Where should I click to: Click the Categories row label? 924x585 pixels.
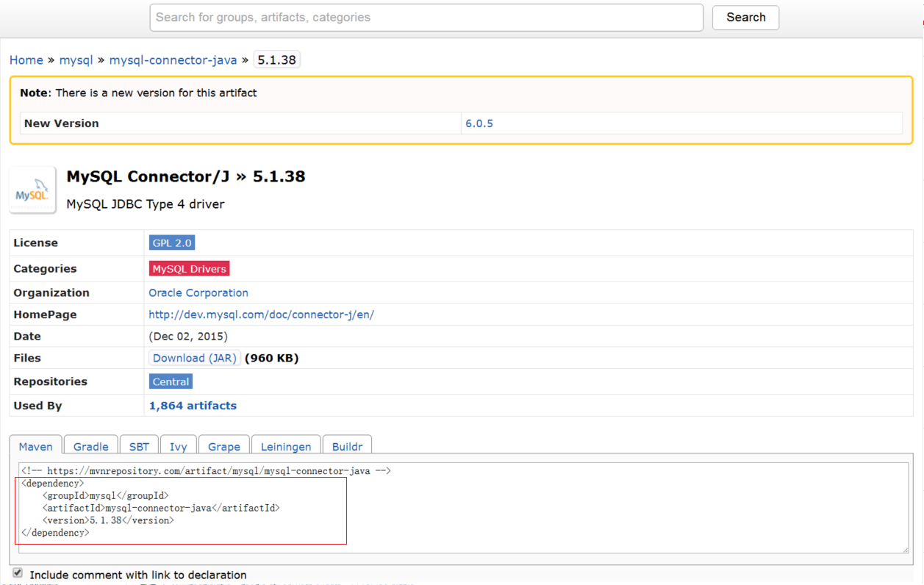[45, 269]
